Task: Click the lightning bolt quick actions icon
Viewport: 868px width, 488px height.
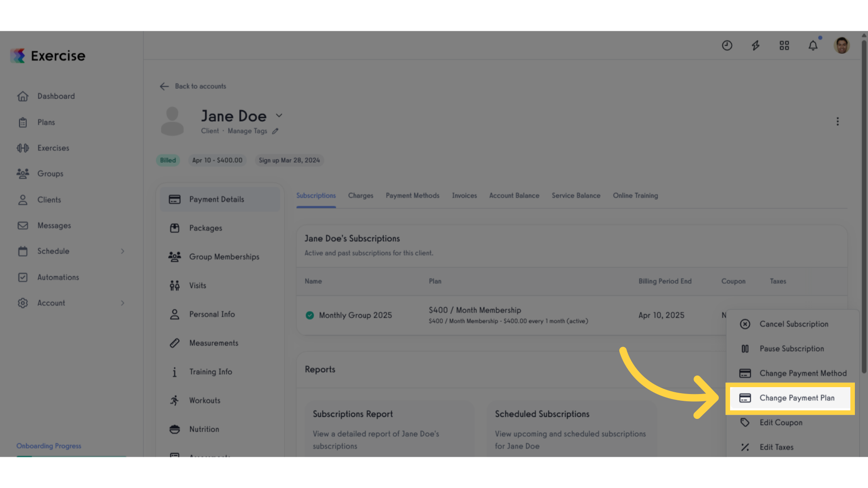Action: pyautogui.click(x=755, y=46)
